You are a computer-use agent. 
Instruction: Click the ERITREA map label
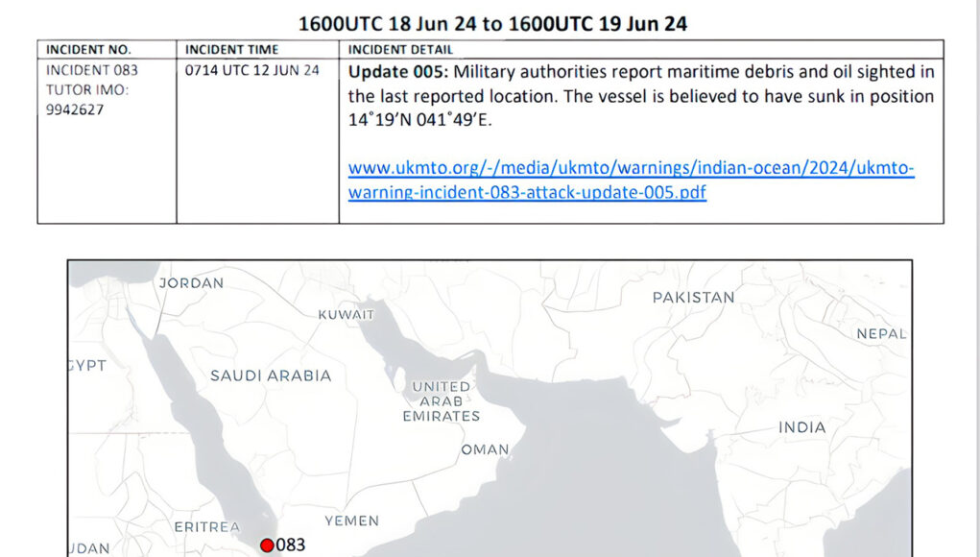(206, 527)
